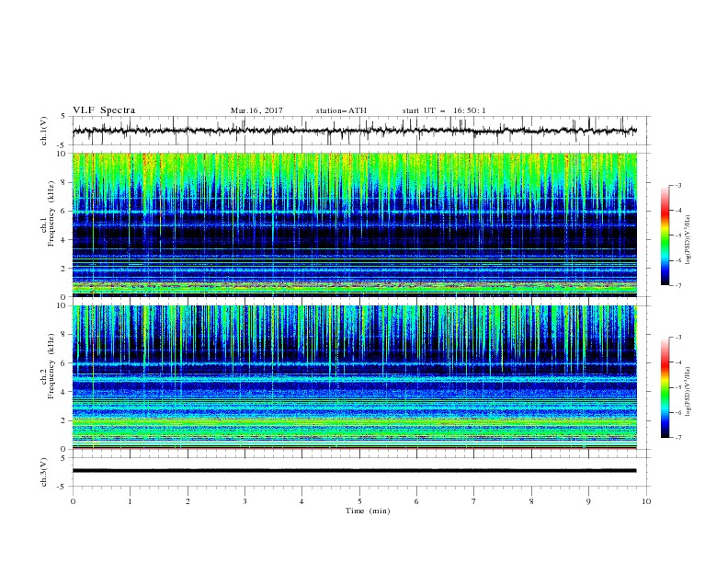Viewport: 728px width, 563px height.
Task: Click the upper PSD color bar
Action: pyautogui.click(x=665, y=236)
